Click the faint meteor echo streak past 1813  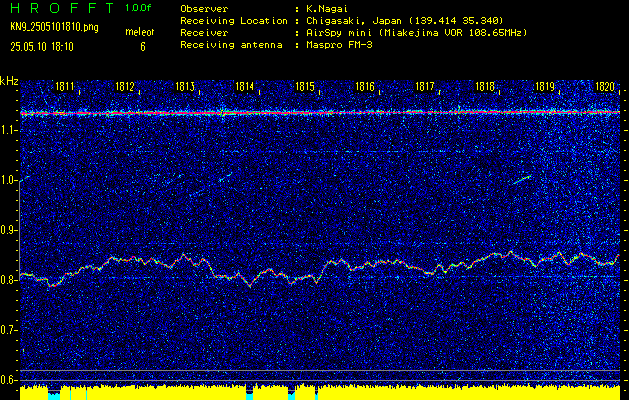[225, 177]
